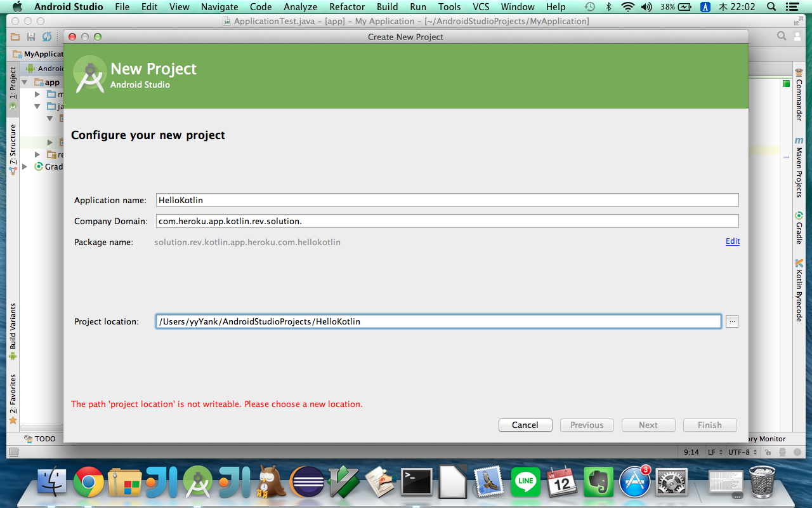Open the Navigate menu
Viewport: 812px width, 508px height.
pos(219,7)
